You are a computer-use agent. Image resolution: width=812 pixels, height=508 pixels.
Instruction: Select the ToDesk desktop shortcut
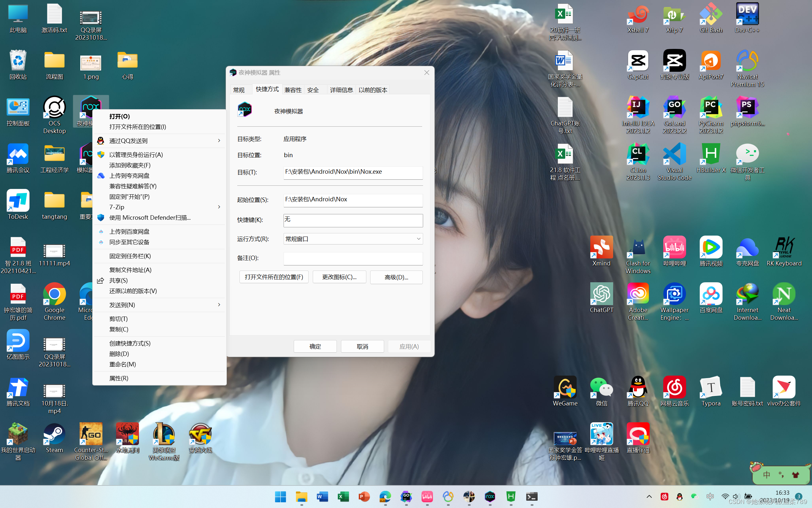18,205
